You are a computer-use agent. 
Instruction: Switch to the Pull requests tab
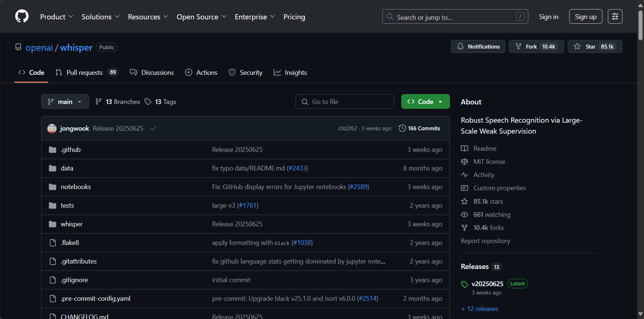[x=87, y=72]
